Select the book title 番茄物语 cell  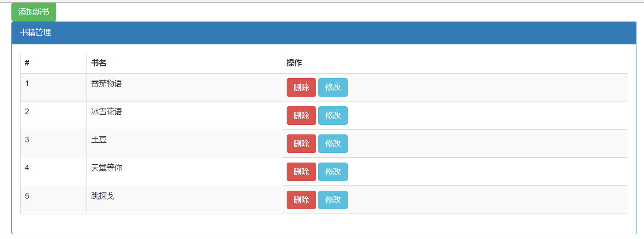(184, 88)
